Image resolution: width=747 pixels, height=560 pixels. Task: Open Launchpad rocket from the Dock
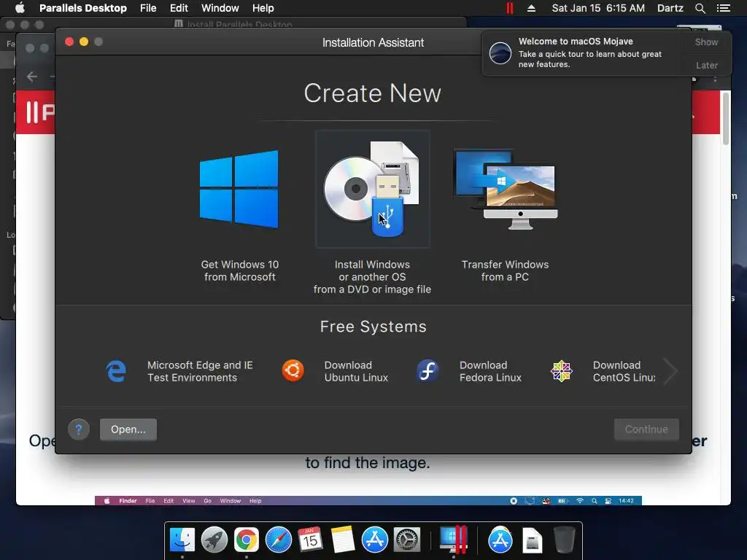coord(214,540)
